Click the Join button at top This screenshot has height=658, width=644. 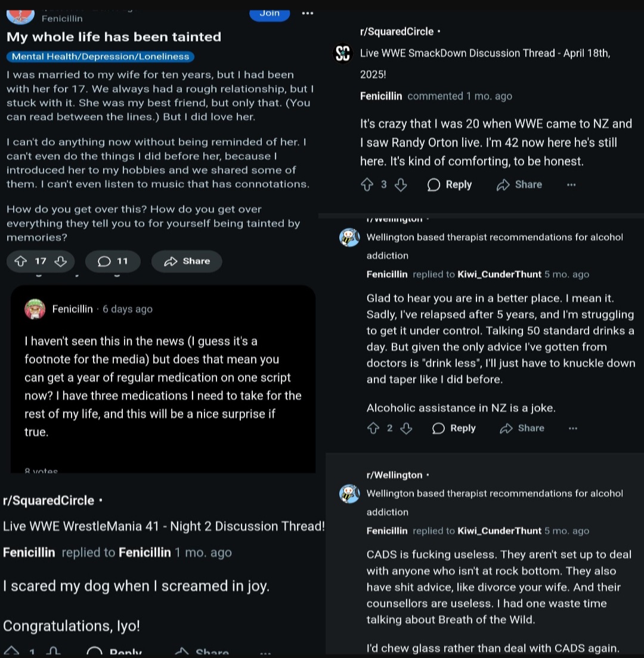270,14
